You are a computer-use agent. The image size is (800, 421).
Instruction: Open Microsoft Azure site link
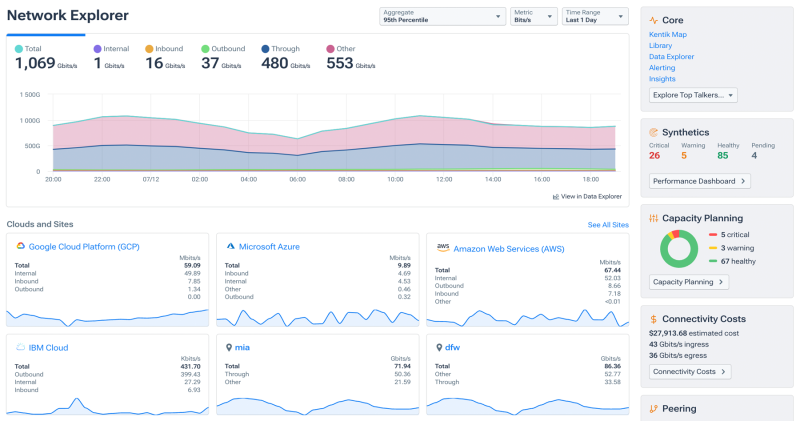(269, 246)
